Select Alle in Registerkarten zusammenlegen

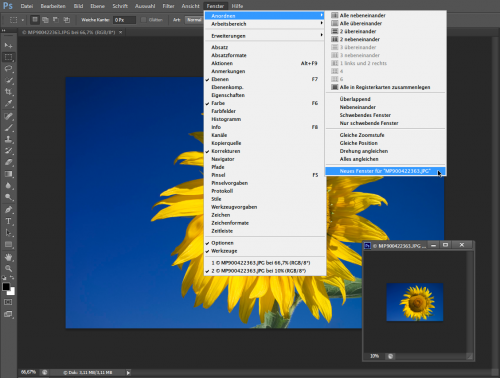coord(386,87)
